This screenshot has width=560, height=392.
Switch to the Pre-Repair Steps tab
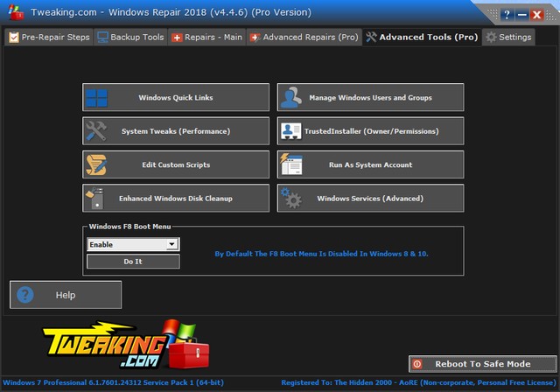click(x=48, y=38)
